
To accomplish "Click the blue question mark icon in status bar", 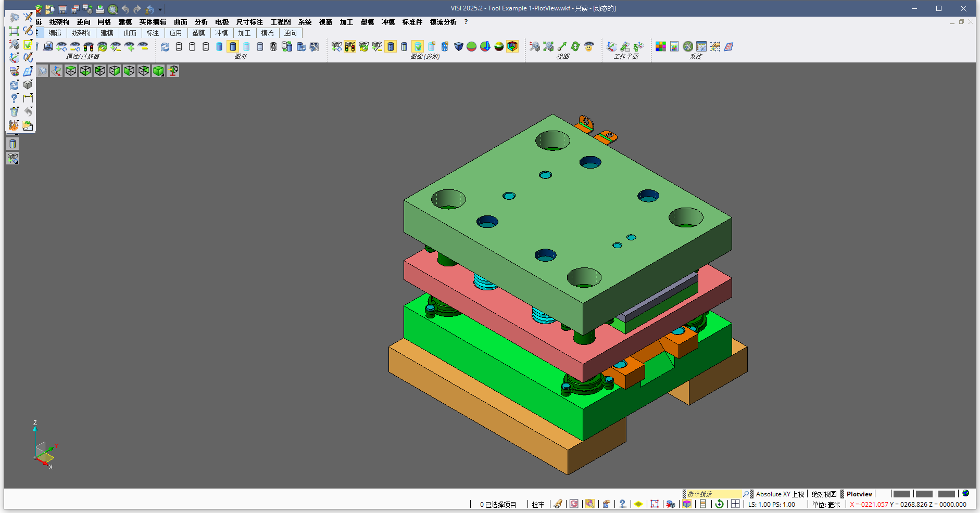I will [622, 504].
